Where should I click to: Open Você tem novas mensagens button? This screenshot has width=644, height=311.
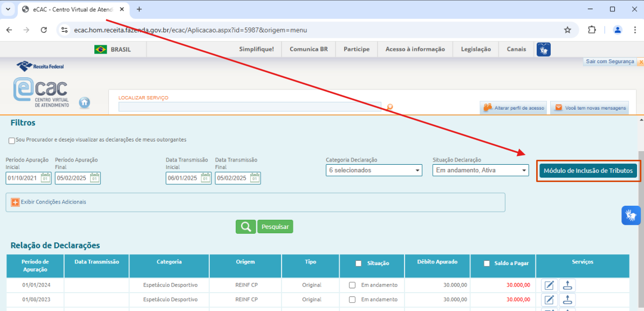(x=590, y=108)
